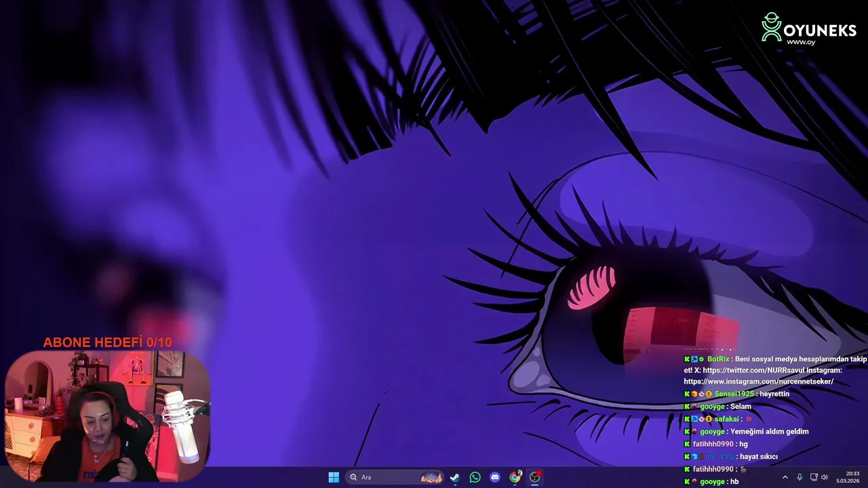Image resolution: width=868 pixels, height=488 pixels.
Task: Click the search highlight image in search box
Action: pyautogui.click(x=431, y=477)
